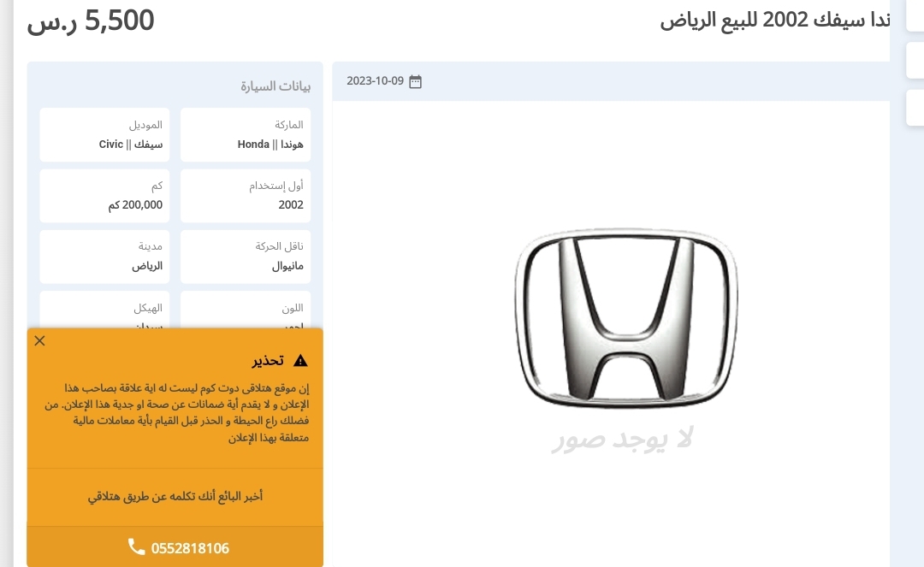Click the أول إستخدام field label
The height and width of the screenshot is (567, 924).
275,186
